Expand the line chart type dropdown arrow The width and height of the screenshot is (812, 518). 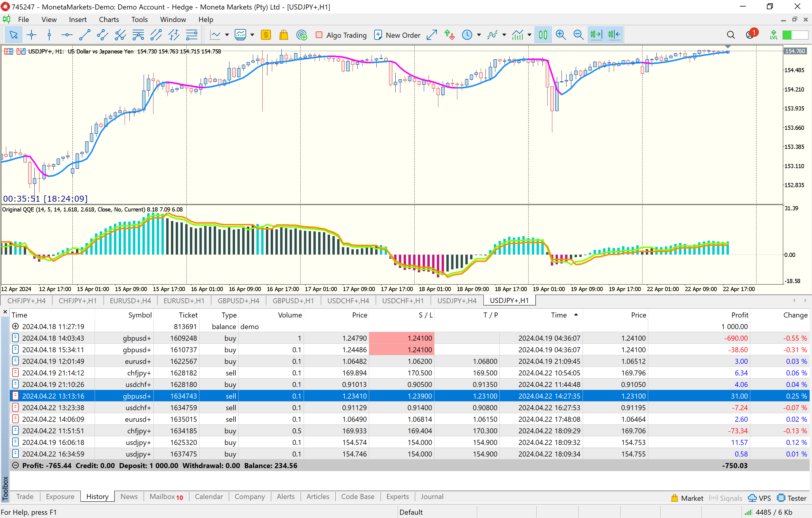pos(227,35)
